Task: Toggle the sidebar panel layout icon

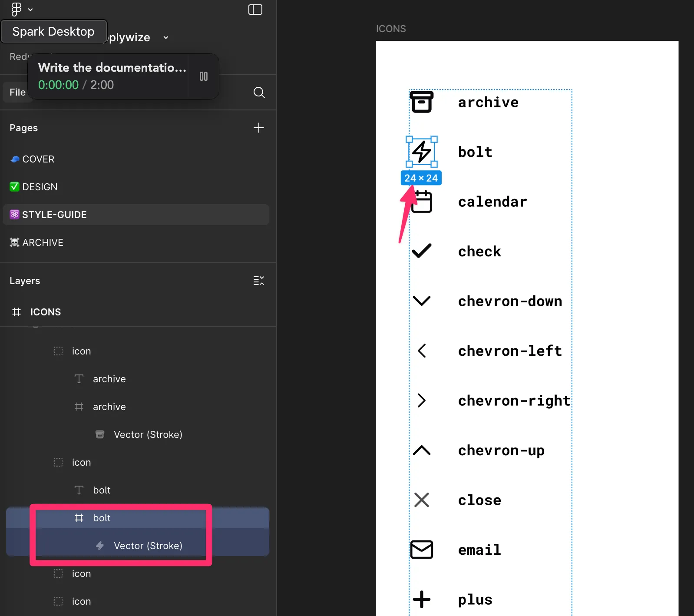Action: pyautogui.click(x=255, y=10)
